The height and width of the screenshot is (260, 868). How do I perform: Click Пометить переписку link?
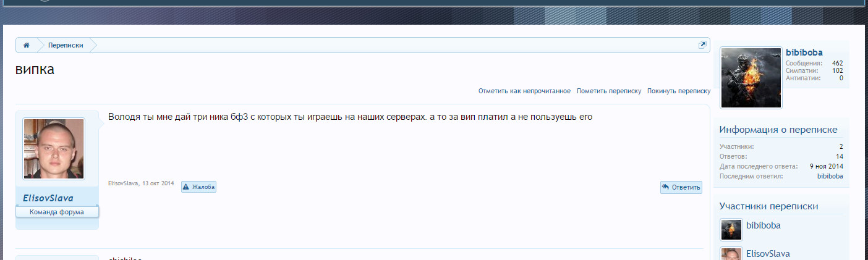(x=609, y=91)
